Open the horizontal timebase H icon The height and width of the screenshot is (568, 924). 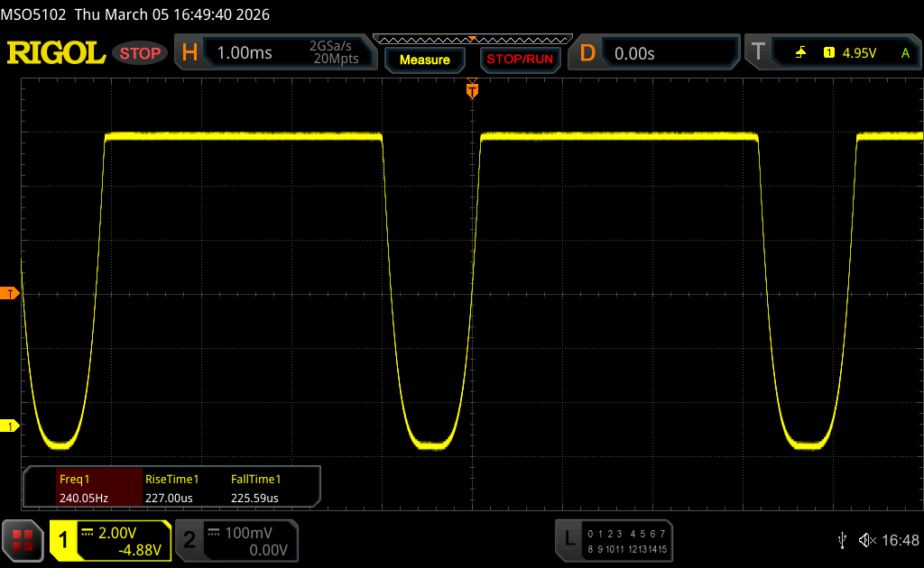tap(189, 53)
